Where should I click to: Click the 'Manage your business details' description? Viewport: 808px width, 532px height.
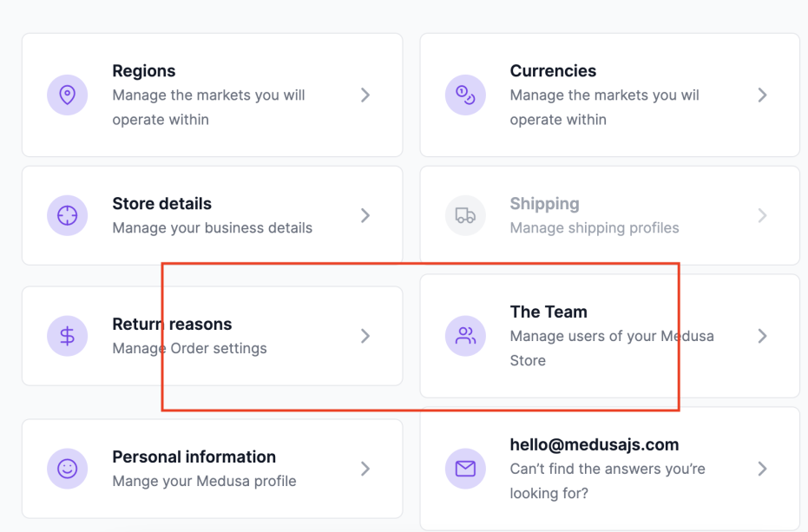point(213,228)
